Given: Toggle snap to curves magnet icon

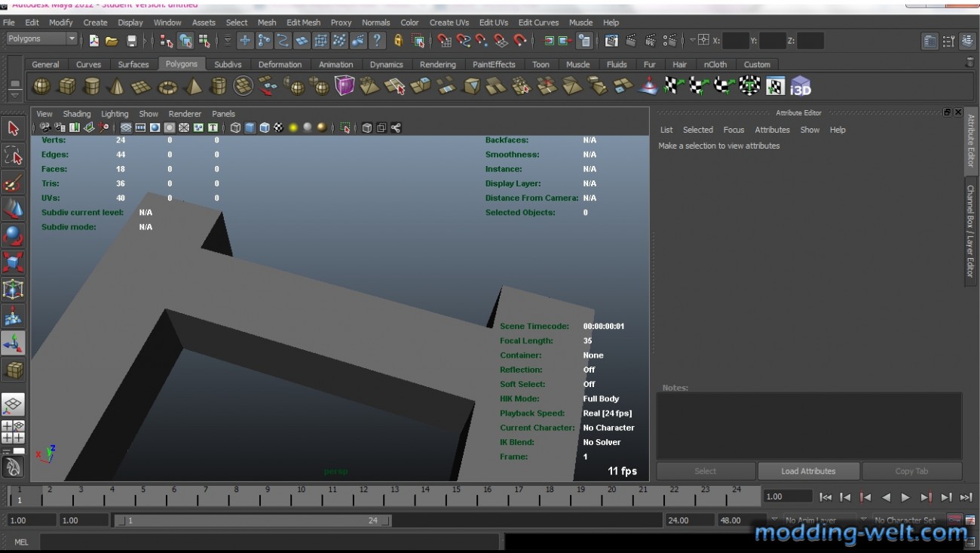Looking at the screenshot, I should point(464,41).
